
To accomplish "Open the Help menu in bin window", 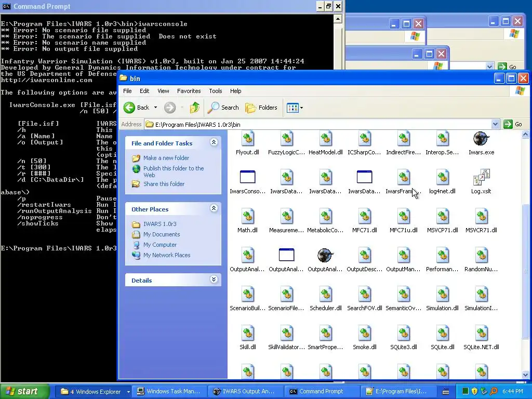I will coord(235,91).
